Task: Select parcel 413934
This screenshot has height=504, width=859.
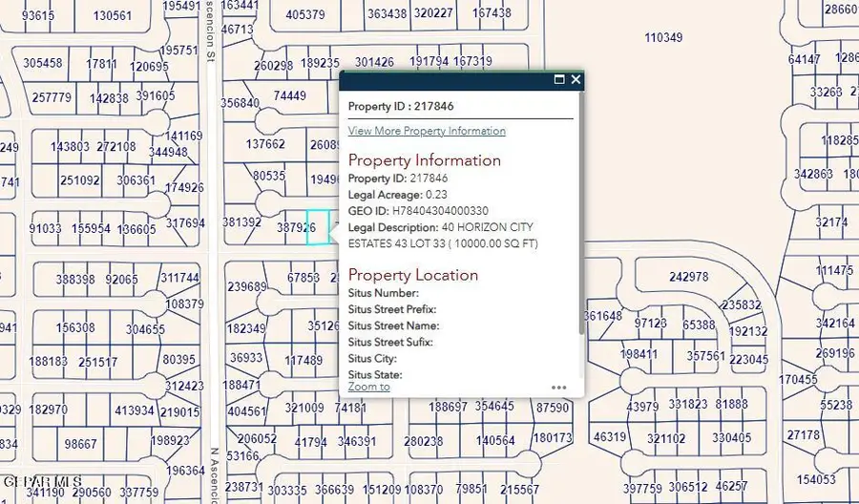Action: coord(135,410)
